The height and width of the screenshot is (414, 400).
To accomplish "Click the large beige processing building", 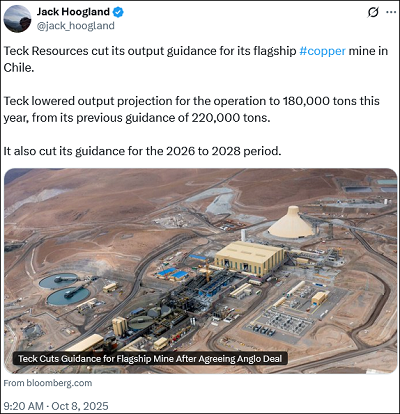I will (249, 258).
